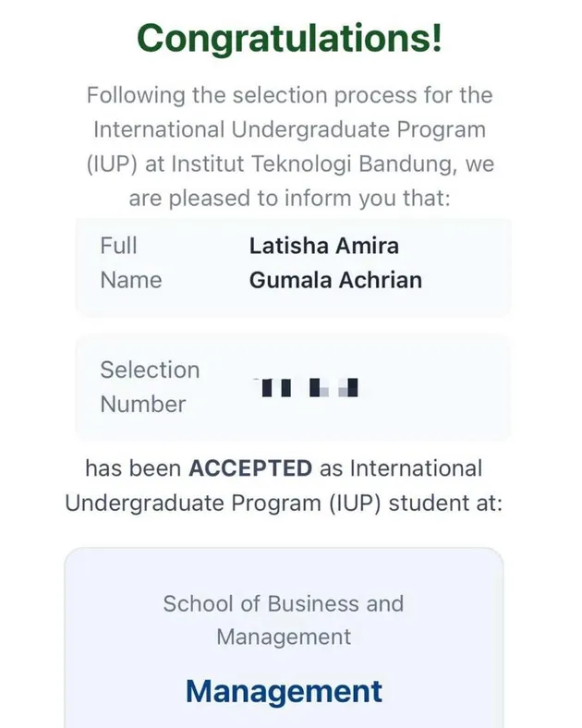The width and height of the screenshot is (582, 728).
Task: Click "has been" before ACCEPTED
Action: (134, 468)
